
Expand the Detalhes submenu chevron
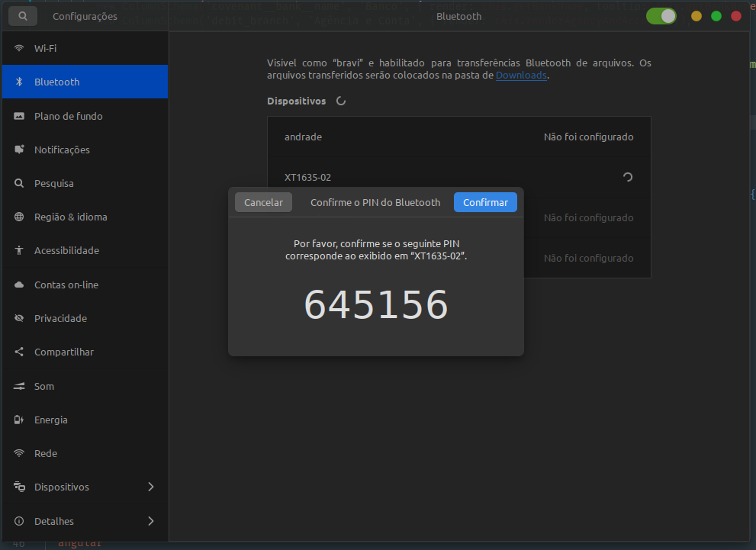151,521
